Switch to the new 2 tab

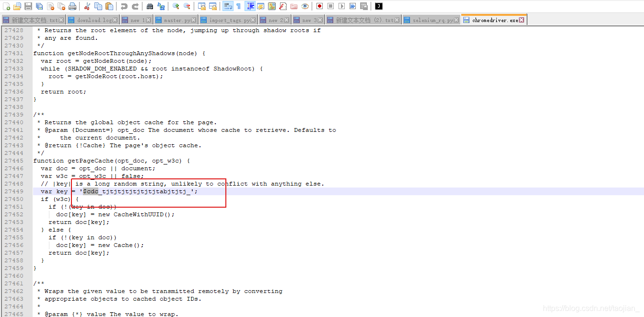coord(275,20)
